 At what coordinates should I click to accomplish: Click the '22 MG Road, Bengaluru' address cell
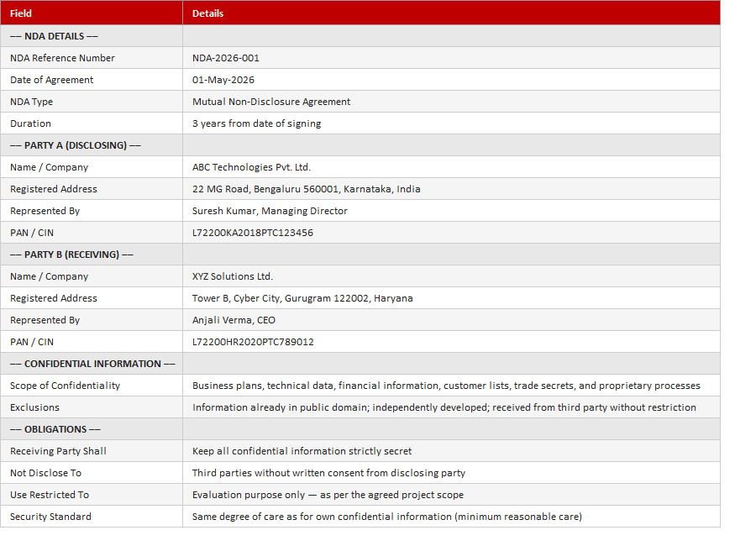(451, 189)
